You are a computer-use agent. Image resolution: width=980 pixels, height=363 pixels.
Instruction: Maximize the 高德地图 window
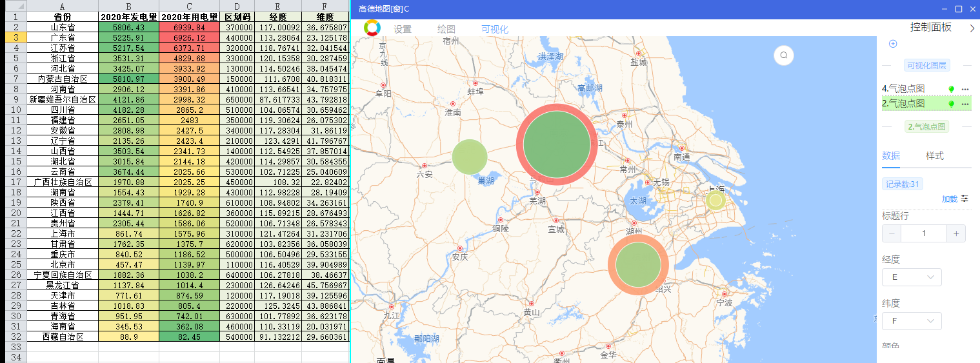click(959, 9)
